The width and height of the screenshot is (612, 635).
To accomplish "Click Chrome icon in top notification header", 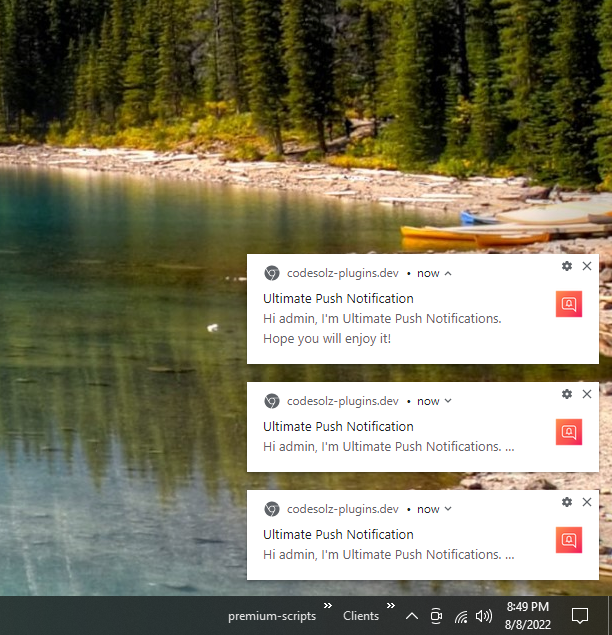I will point(272,273).
